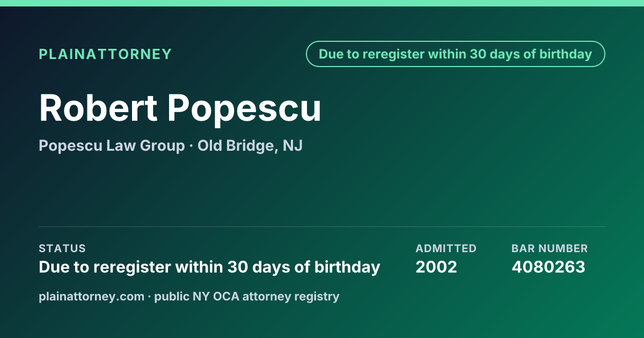
Task: Select the bold white reregistration status value
Action: tap(209, 267)
